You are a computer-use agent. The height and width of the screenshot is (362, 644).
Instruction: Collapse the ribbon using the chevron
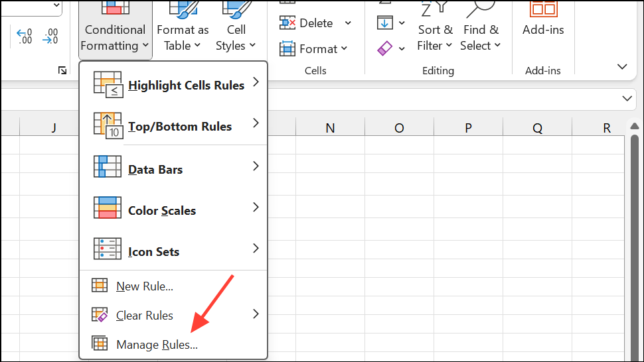[622, 67]
